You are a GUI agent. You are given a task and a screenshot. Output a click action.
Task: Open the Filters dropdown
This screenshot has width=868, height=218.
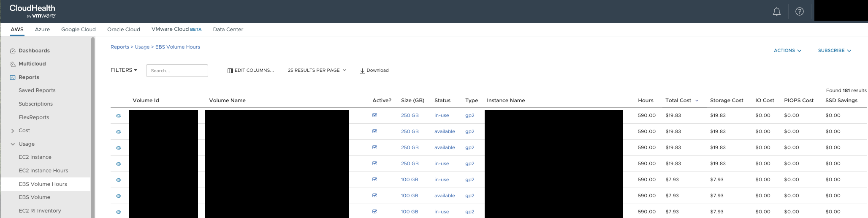coord(124,70)
